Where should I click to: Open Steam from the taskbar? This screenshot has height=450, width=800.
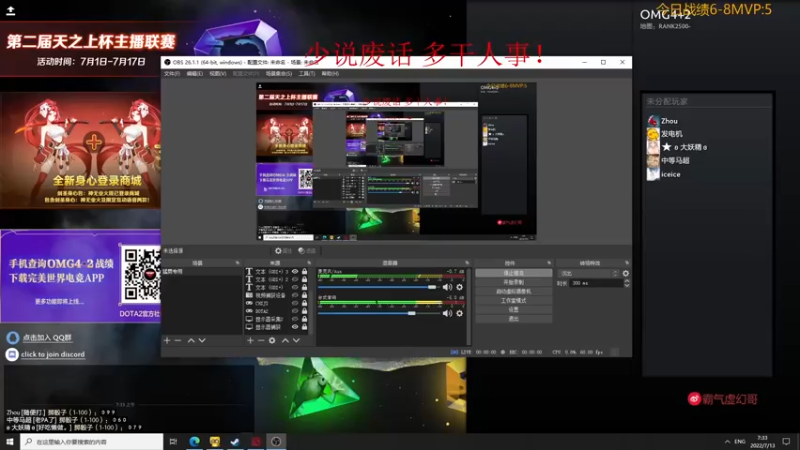pos(235,441)
